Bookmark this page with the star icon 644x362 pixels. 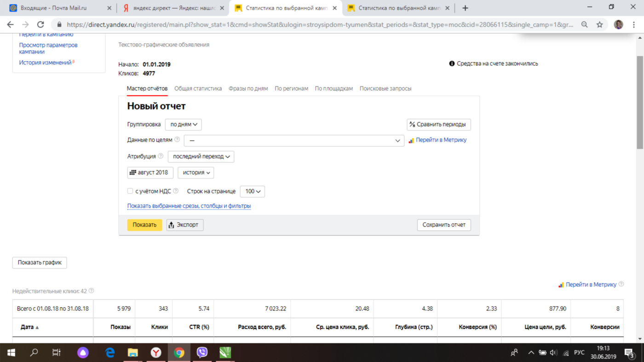point(599,25)
